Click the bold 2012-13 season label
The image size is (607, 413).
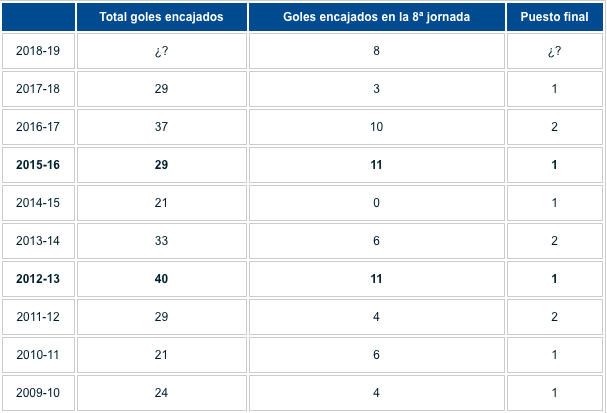click(38, 279)
